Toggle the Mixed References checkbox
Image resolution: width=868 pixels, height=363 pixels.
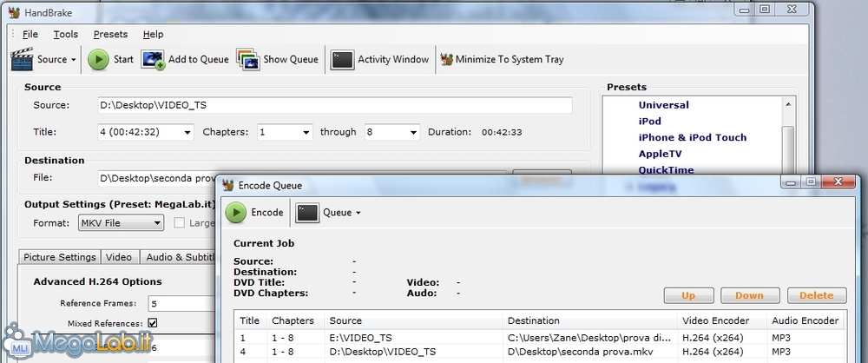pos(152,323)
